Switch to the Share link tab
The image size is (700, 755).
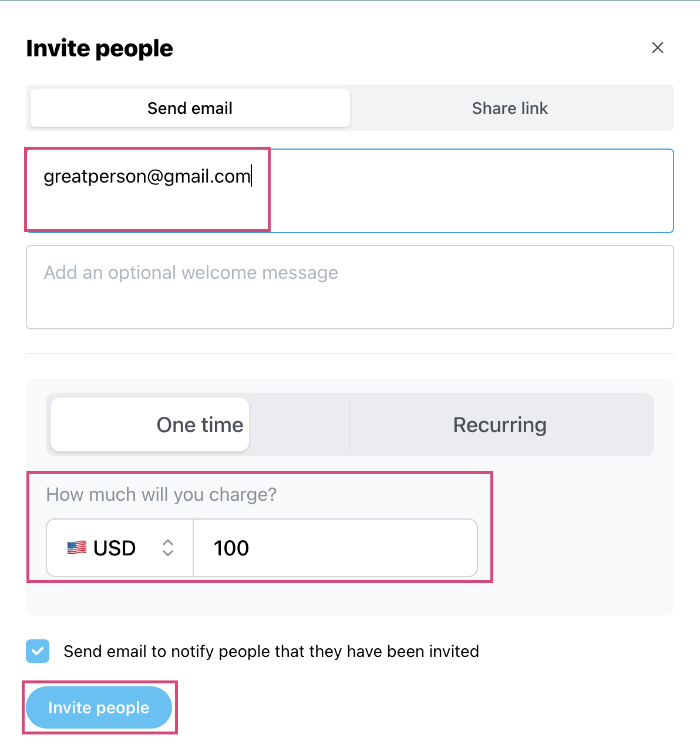pyautogui.click(x=510, y=108)
